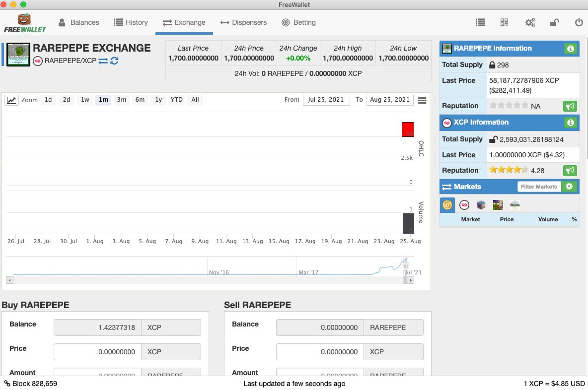Click the lock icon beside RAREPEPE supply 298
Viewport: 588px width, 390px height.
click(492, 65)
